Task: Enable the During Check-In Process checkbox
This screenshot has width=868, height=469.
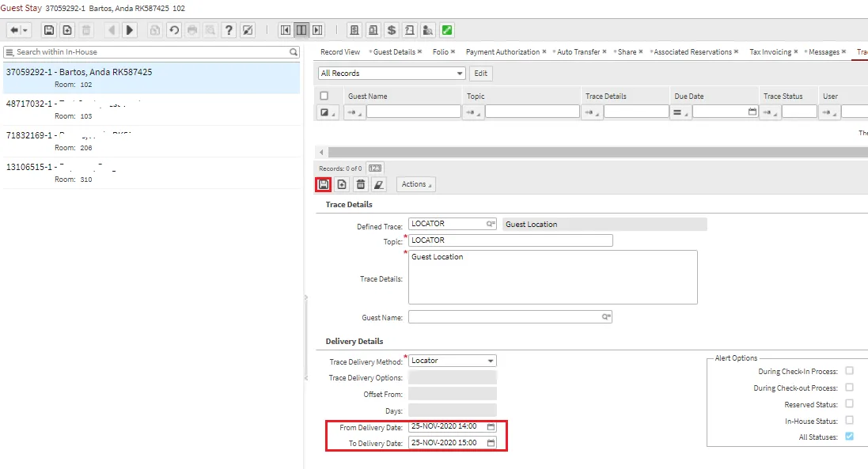Action: click(x=849, y=371)
